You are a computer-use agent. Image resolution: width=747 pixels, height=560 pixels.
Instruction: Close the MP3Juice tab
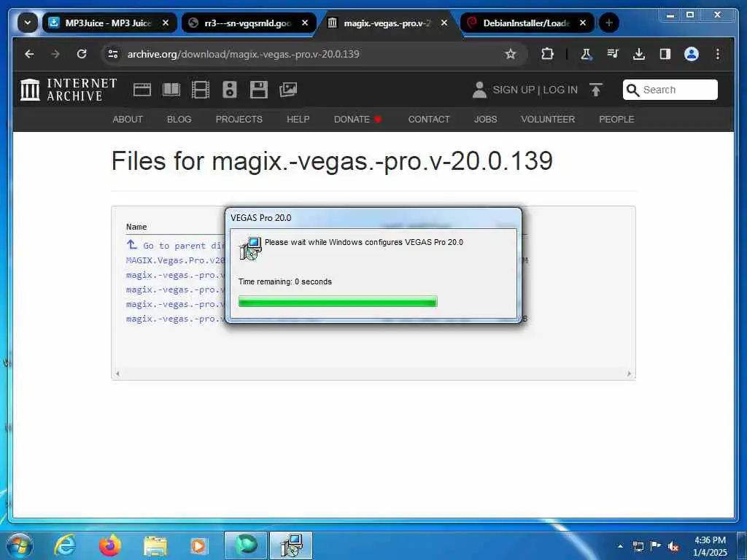tap(166, 23)
